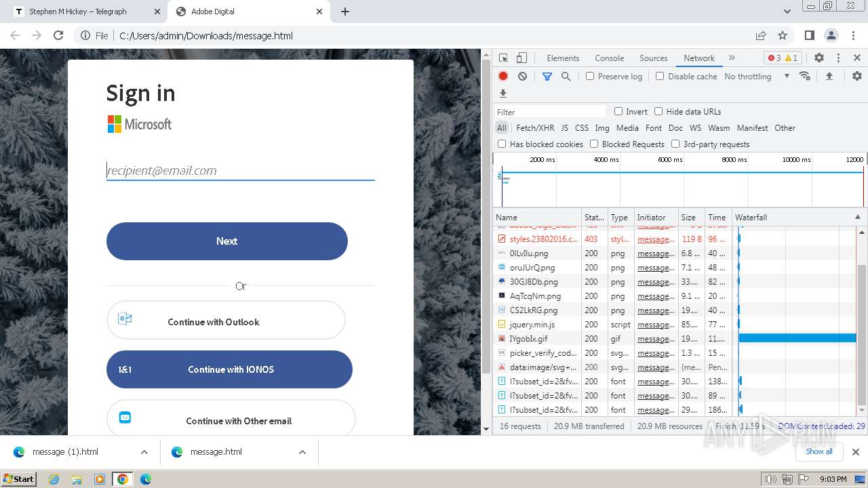Viewport: 868px width, 488px height.
Task: Open a new browser tab
Action: click(345, 12)
